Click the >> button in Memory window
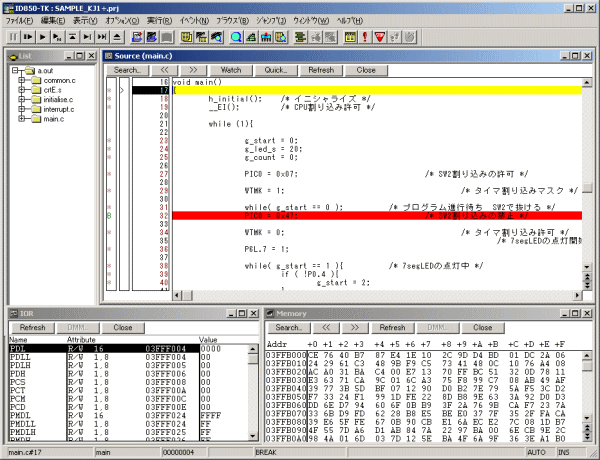 355,328
